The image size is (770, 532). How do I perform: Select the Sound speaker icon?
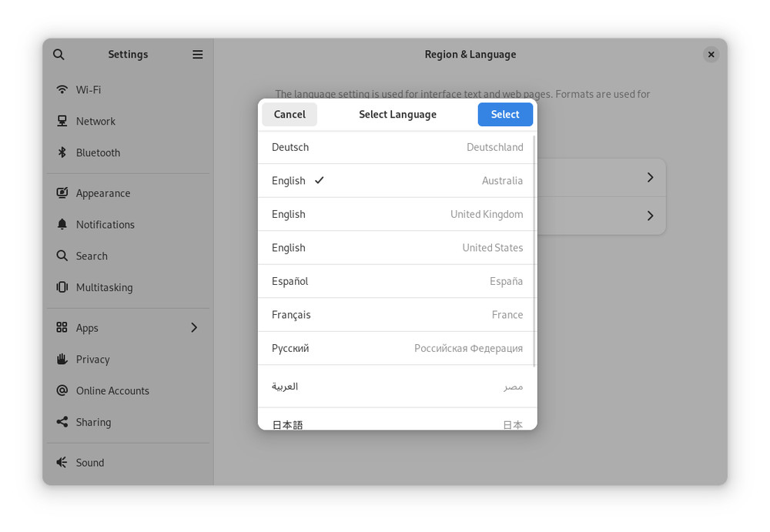tap(62, 463)
